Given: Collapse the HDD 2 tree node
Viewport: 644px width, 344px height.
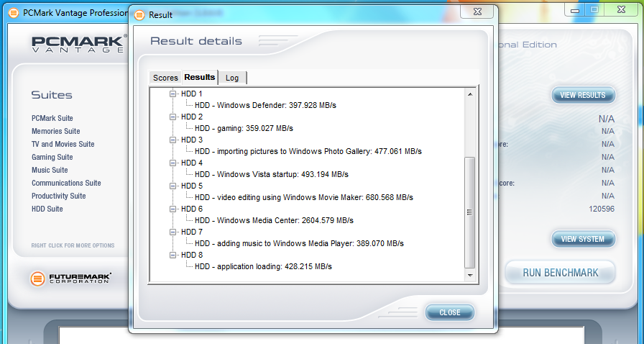Looking at the screenshot, I should pyautogui.click(x=173, y=117).
